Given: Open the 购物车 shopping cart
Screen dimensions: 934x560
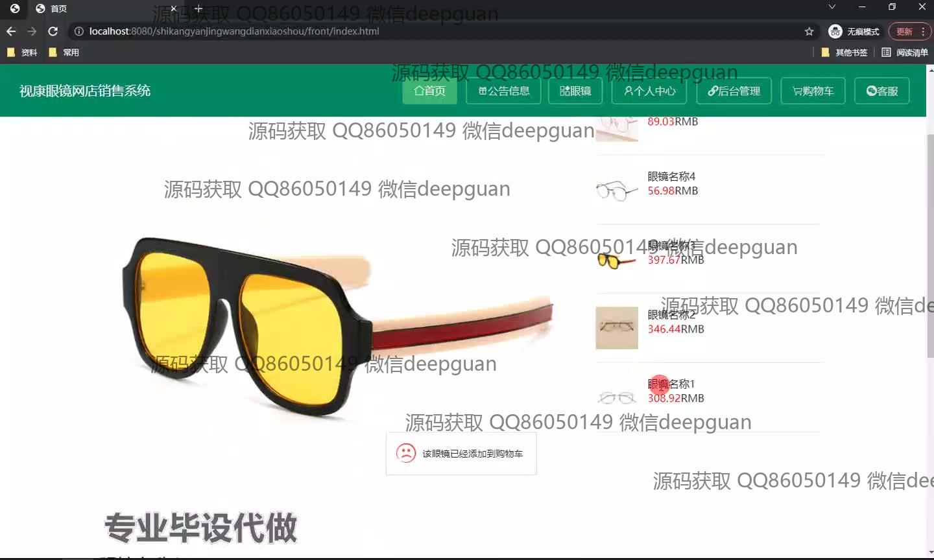Looking at the screenshot, I should click(x=813, y=91).
